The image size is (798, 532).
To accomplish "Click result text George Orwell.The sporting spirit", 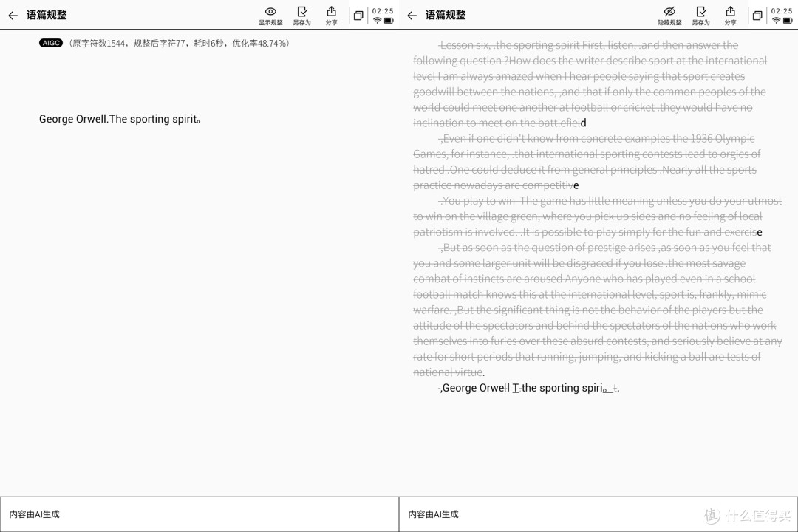I will [120, 119].
